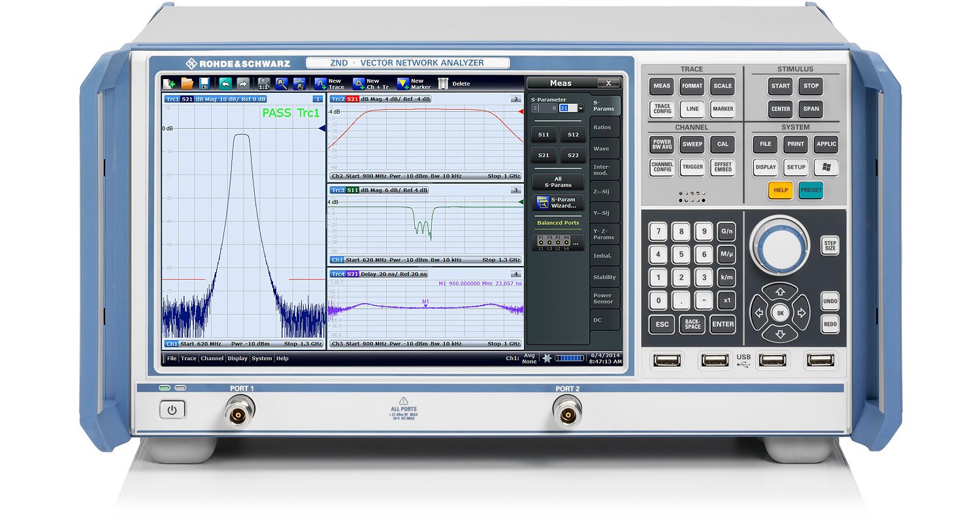Open the S-Param Wizard
Viewport: 980px width, 523px height.
click(x=557, y=202)
